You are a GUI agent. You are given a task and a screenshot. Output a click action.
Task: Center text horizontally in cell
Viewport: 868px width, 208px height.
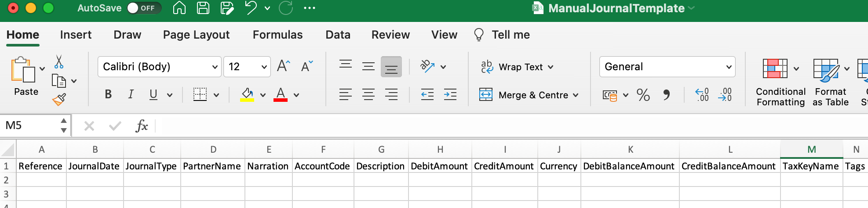pos(368,94)
